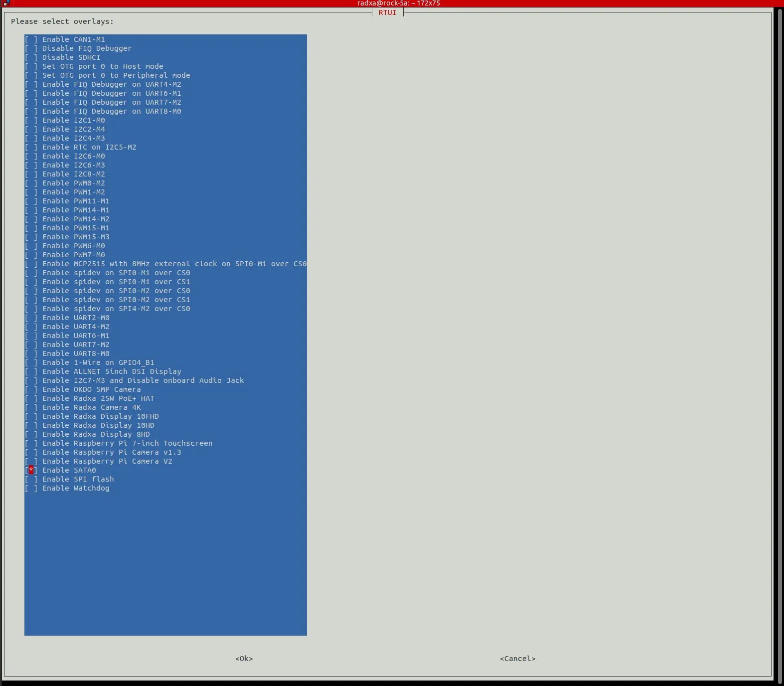Check the Disable FIQ Debugger option
This screenshot has height=686, width=784.
(31, 48)
